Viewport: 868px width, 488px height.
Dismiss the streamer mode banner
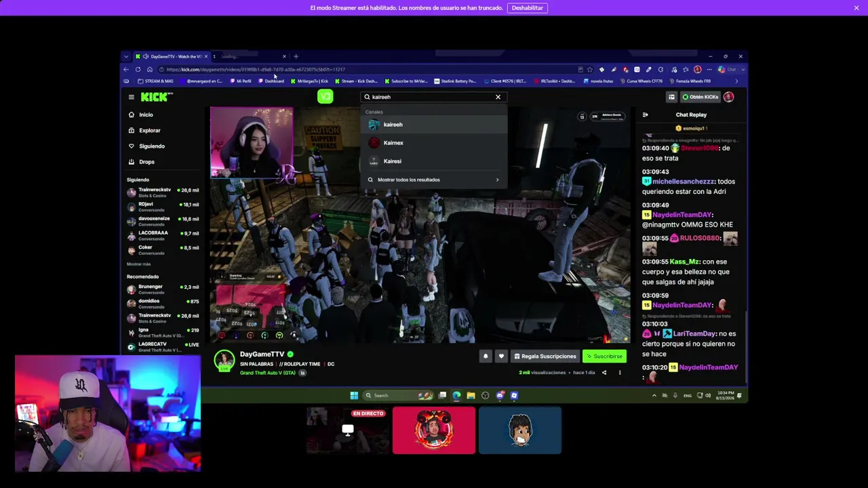click(x=856, y=8)
